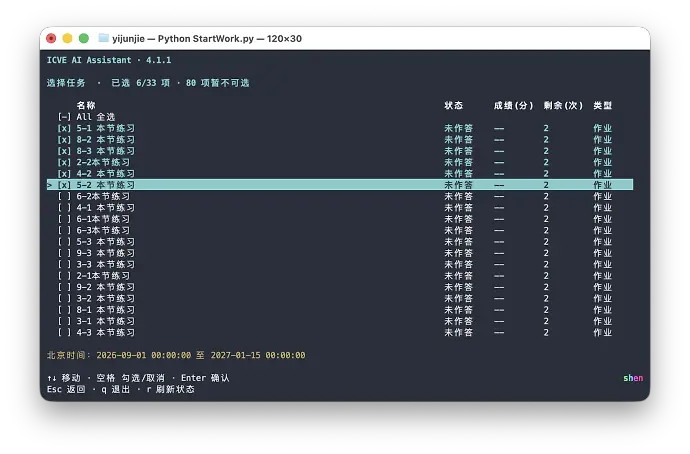The image size is (690, 454).
Task: Check the 4-3 本节练习 checkbox
Action: (x=64, y=333)
